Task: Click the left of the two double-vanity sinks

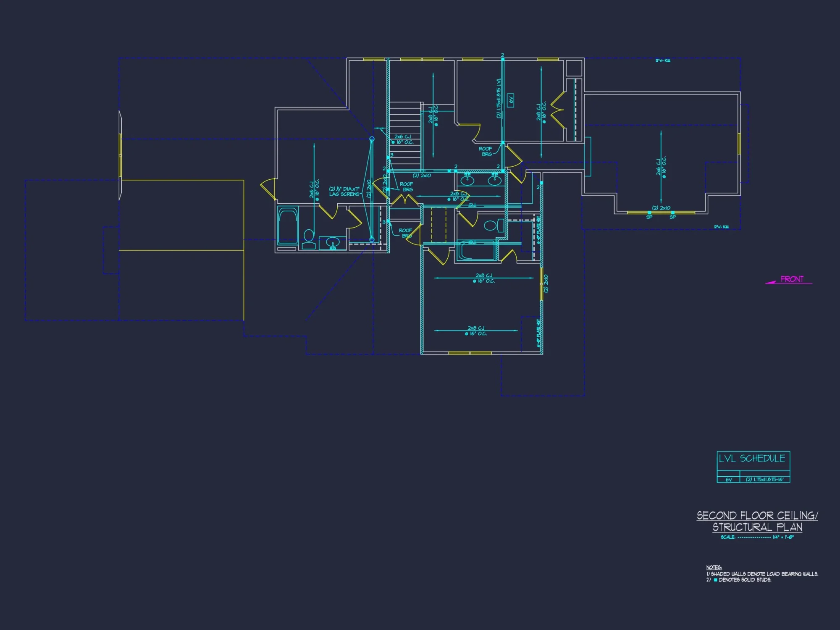Action: coord(467,180)
